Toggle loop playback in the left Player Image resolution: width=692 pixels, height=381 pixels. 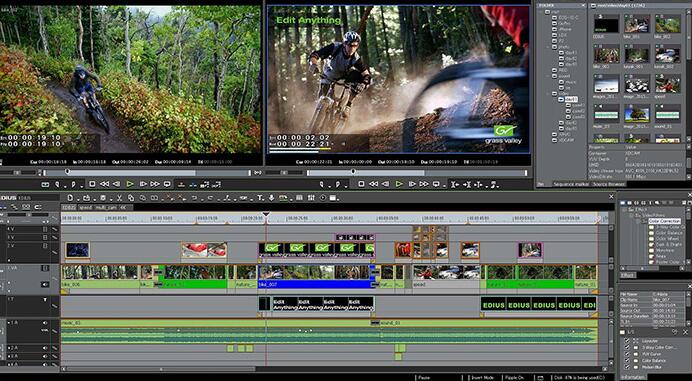167,184
